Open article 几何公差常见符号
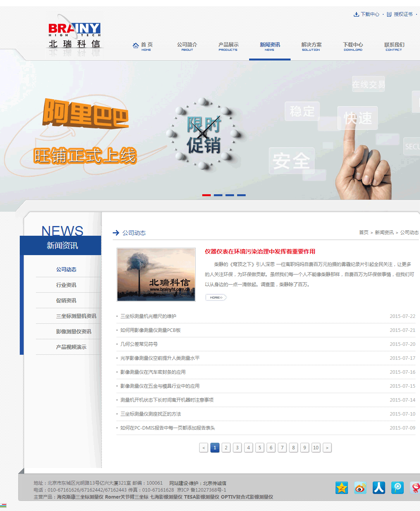 (x=139, y=344)
